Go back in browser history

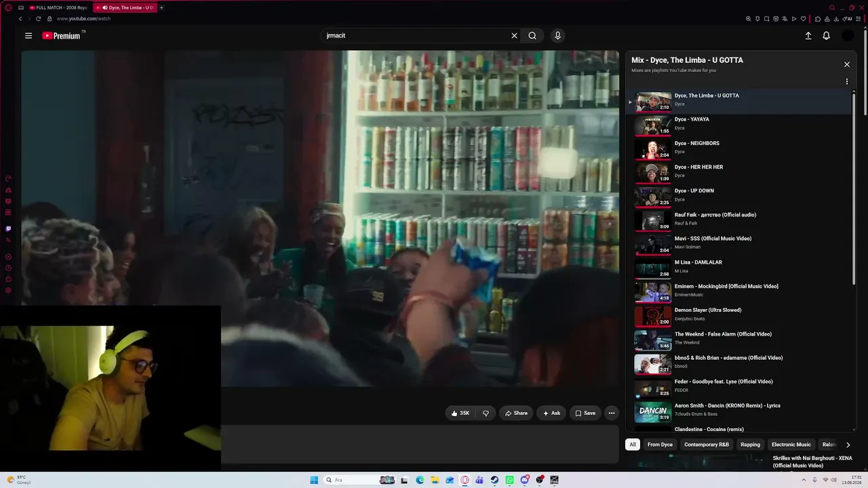point(20,18)
